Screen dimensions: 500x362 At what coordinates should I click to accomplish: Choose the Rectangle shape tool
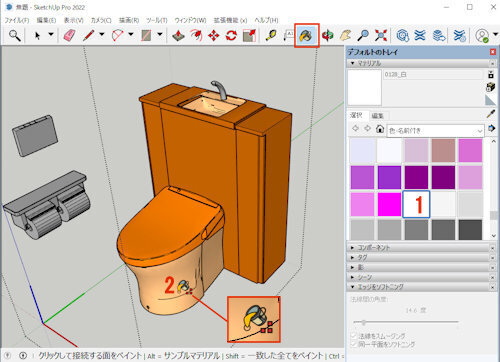pyautogui.click(x=146, y=35)
